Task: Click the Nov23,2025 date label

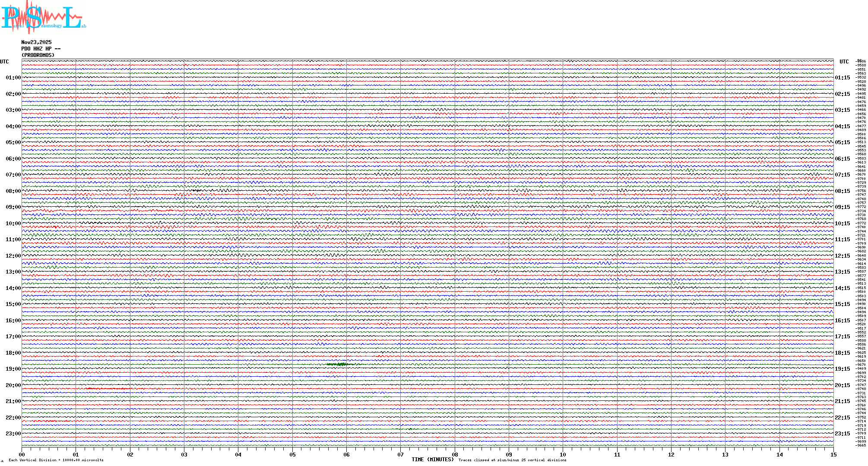Action: 36,42
